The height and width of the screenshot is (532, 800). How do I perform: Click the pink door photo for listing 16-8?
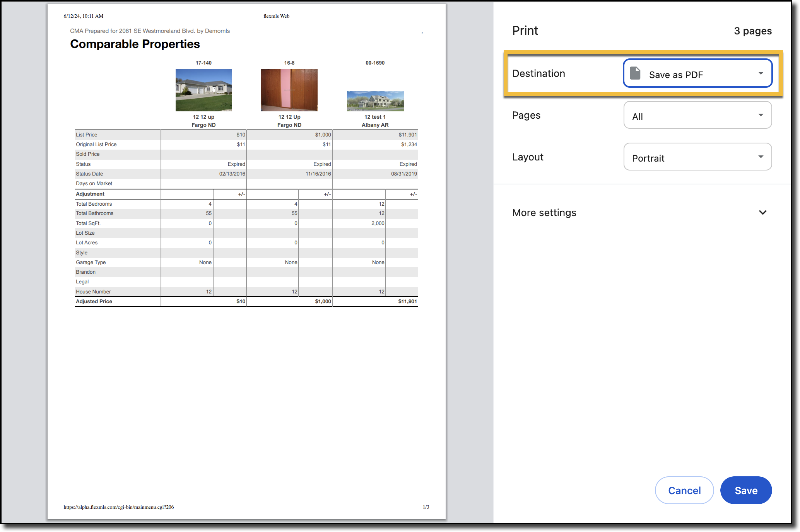point(289,90)
